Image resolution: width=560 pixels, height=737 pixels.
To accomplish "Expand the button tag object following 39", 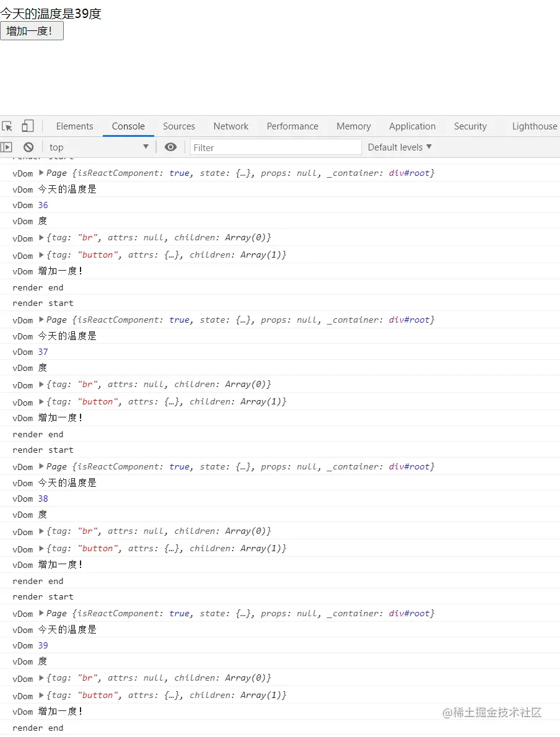I will coord(42,695).
